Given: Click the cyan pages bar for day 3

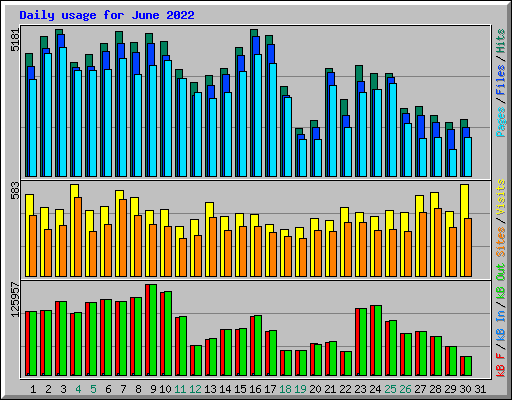Looking at the screenshot, I should (63, 112).
